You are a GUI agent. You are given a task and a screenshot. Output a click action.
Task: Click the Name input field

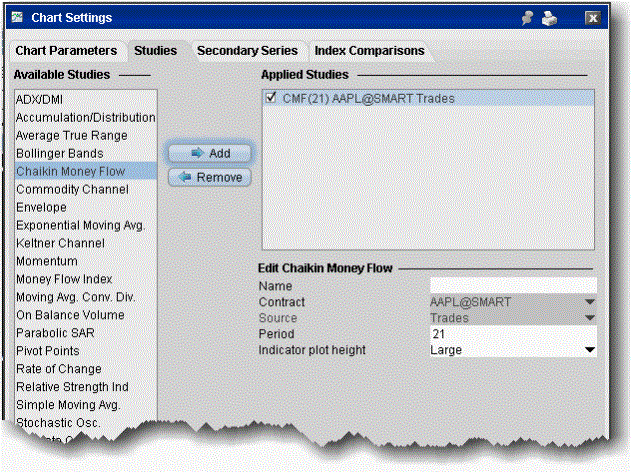[510, 286]
